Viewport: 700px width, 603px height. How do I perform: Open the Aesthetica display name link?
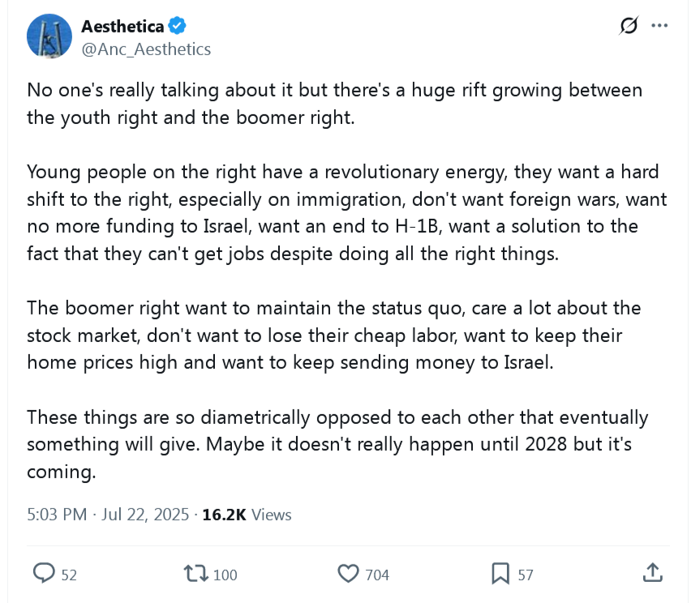[122, 28]
